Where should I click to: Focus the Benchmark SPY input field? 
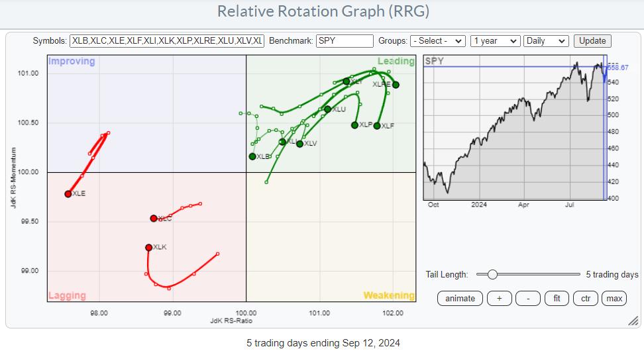[x=345, y=41]
